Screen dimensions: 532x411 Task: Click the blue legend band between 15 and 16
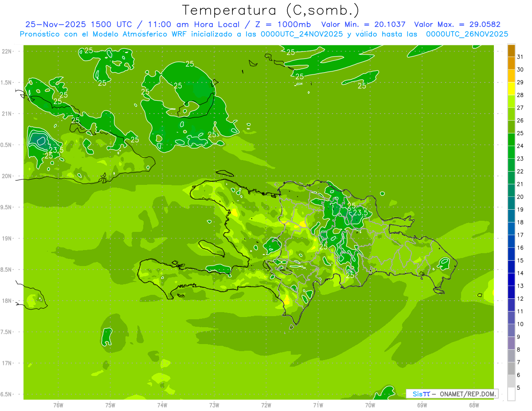(x=511, y=254)
